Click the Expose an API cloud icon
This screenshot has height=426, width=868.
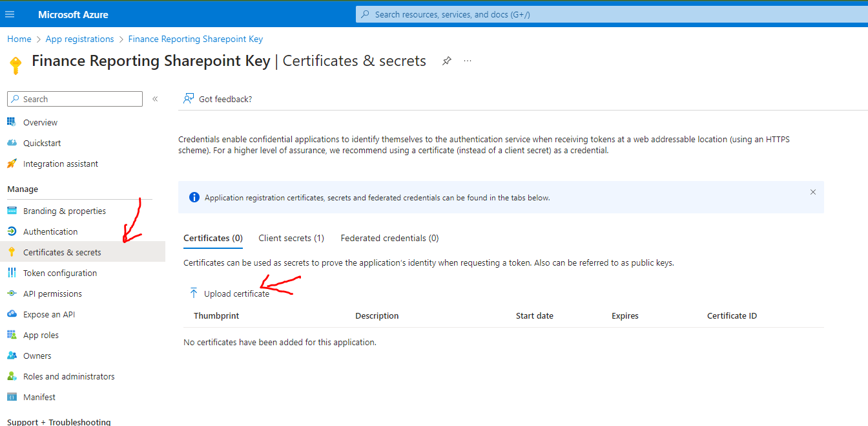(x=12, y=314)
